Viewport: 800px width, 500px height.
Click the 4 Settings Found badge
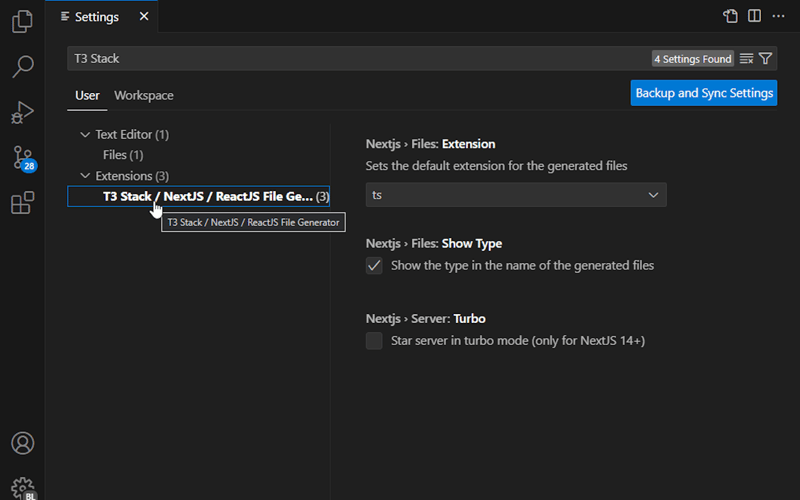[x=692, y=59]
